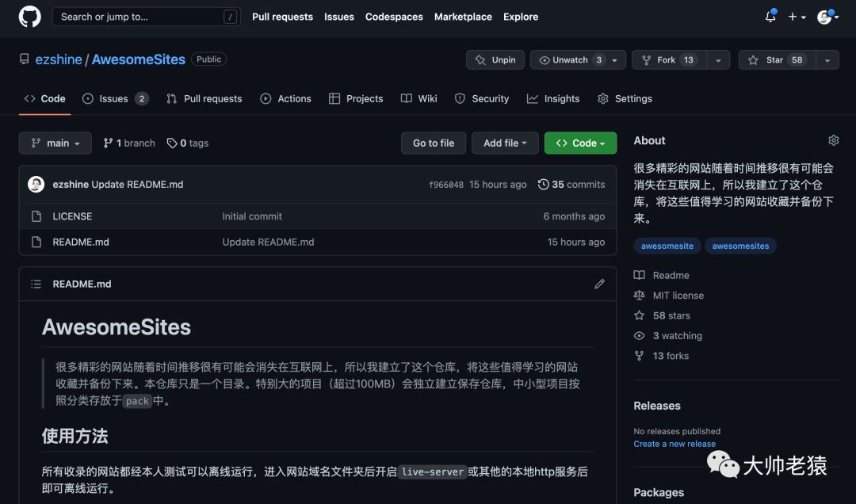This screenshot has width=856, height=504.
Task: Open the Readme link in About
Action: [x=662, y=275]
